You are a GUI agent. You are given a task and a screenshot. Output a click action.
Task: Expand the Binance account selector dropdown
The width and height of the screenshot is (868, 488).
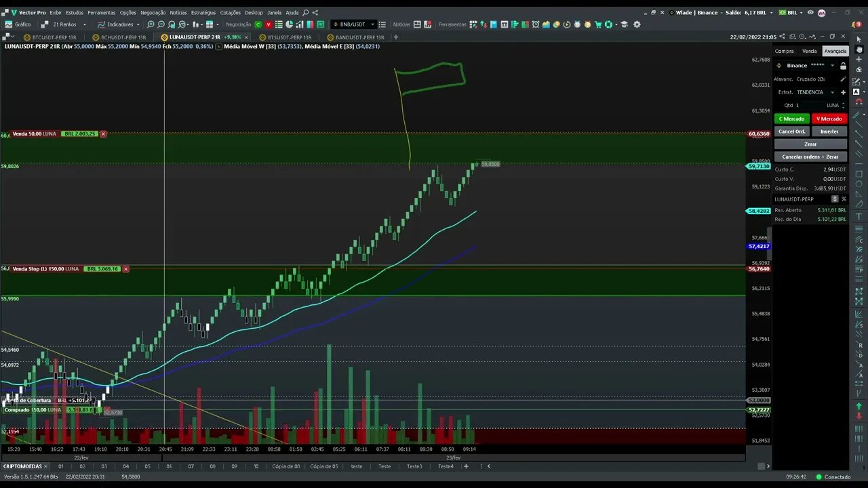(832, 66)
